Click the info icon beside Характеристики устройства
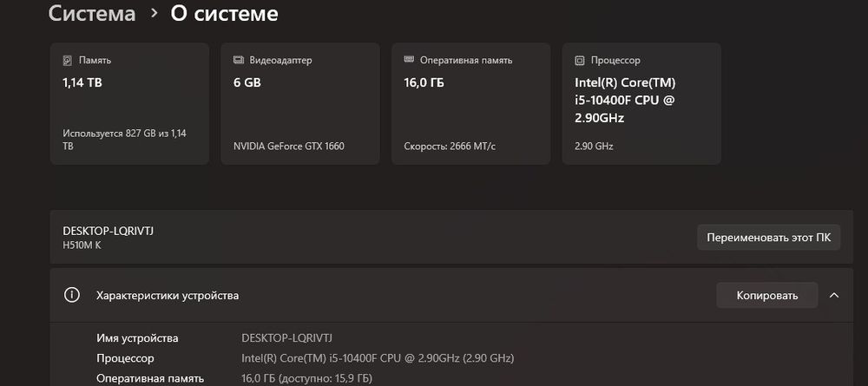The image size is (868, 386). click(x=72, y=295)
